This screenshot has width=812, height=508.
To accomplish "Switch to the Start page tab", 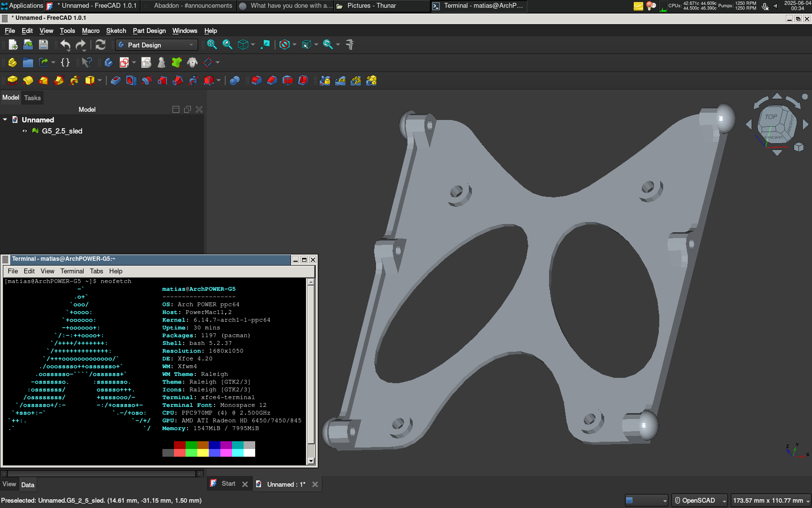I will tap(228, 484).
